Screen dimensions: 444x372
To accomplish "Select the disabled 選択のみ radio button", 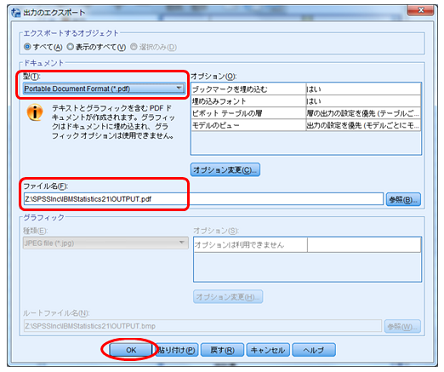I will (134, 47).
